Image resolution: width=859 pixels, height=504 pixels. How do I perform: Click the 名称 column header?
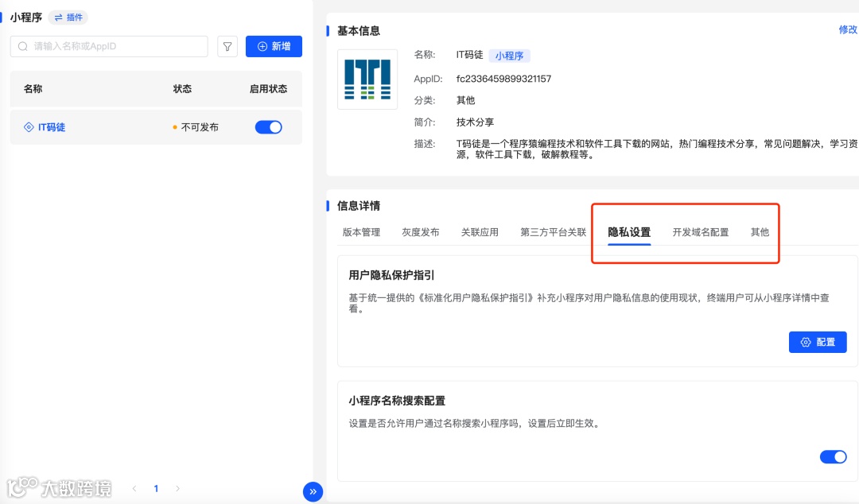click(x=33, y=89)
